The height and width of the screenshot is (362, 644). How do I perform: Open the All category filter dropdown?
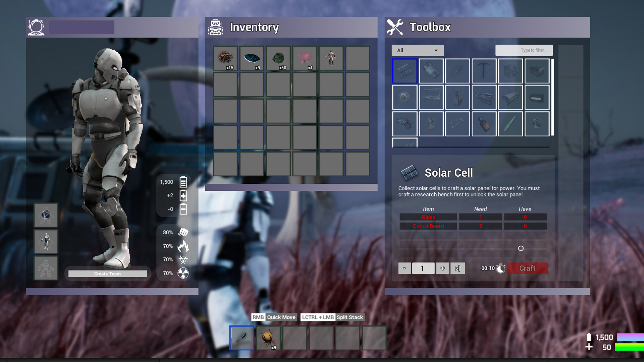[418, 50]
